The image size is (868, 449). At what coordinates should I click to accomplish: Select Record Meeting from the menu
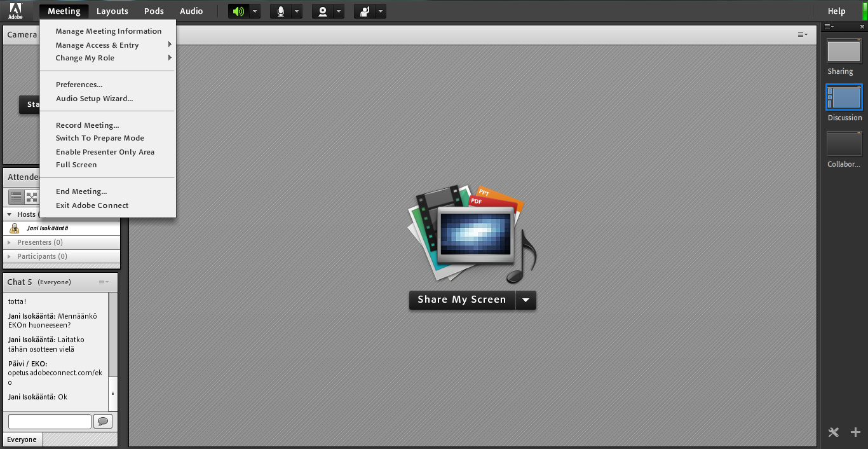coord(108,125)
